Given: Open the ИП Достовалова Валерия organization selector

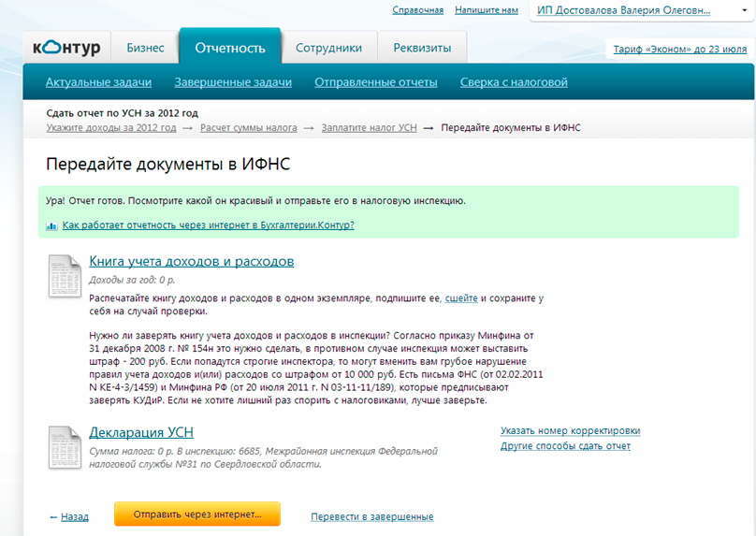Looking at the screenshot, I should point(642,10).
